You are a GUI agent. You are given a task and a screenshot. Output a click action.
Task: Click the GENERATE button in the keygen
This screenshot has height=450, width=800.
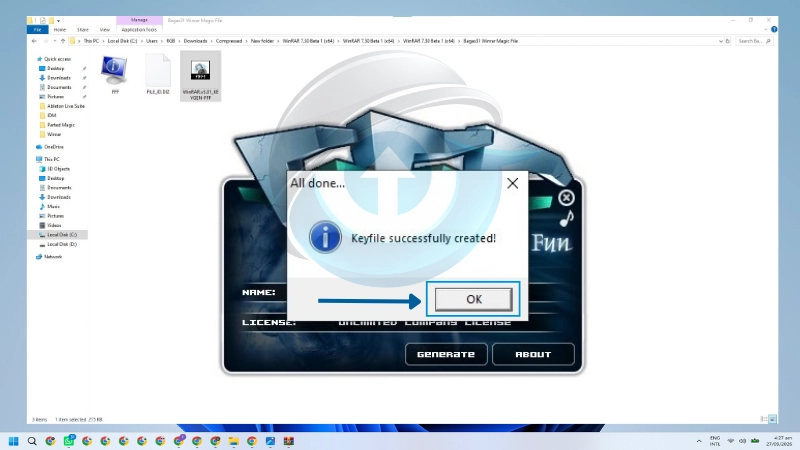point(446,354)
